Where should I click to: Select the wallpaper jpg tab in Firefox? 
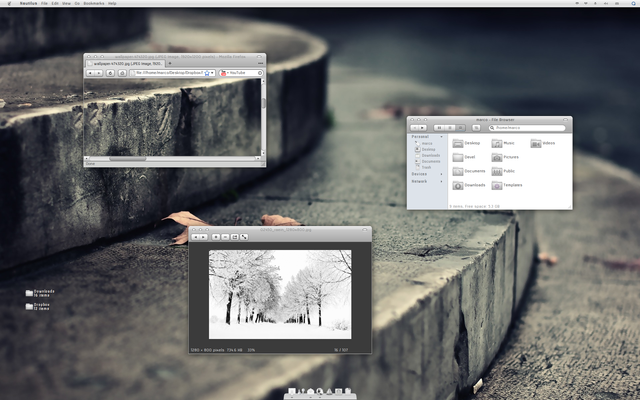point(124,64)
